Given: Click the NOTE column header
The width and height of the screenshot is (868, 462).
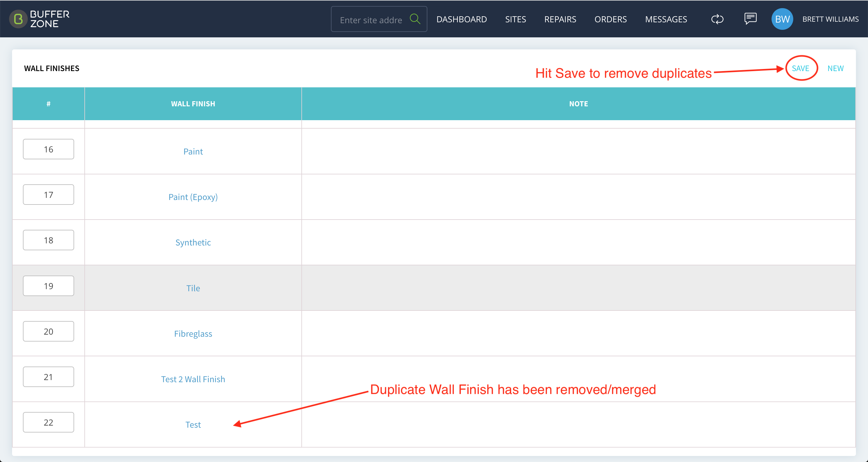Looking at the screenshot, I should [578, 104].
